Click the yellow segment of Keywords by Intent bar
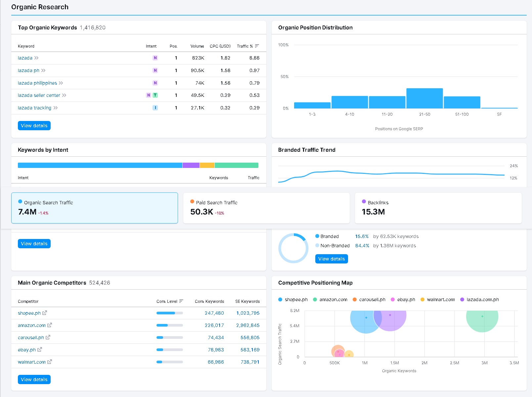 207,165
